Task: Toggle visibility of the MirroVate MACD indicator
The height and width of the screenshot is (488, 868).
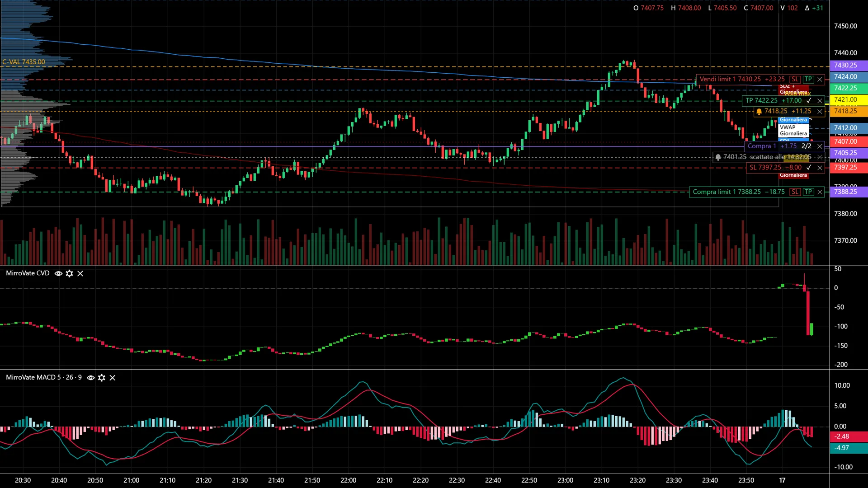Action: click(90, 378)
